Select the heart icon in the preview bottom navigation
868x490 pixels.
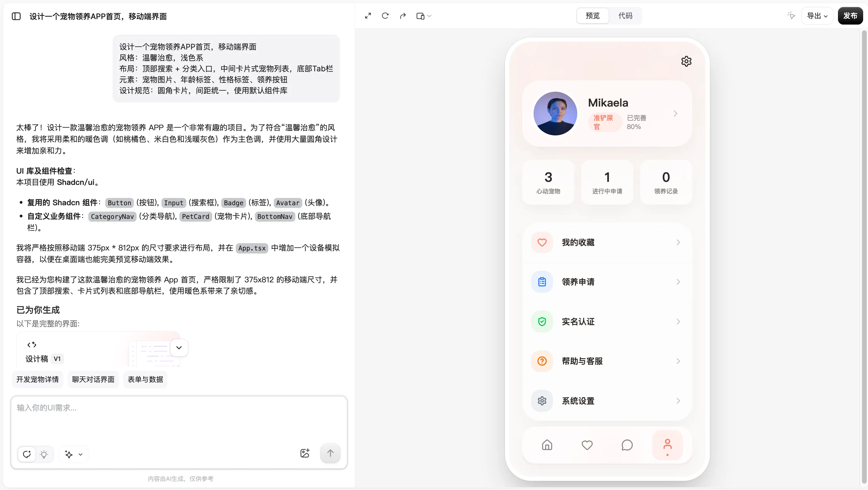pos(587,445)
